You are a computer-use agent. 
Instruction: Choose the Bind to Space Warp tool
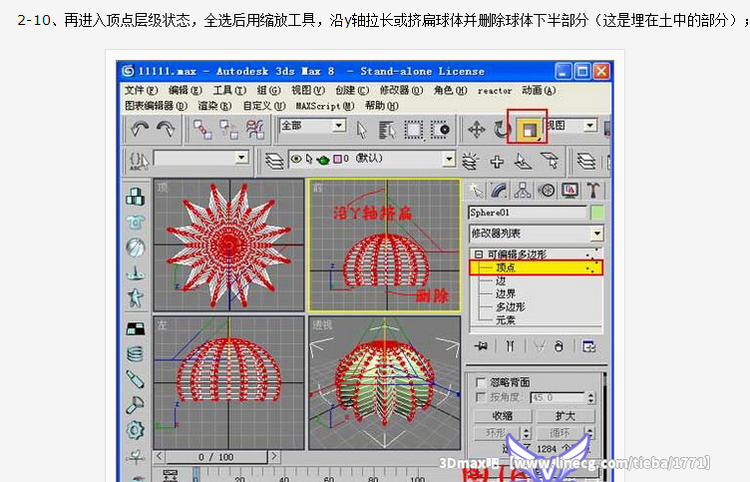pos(255,129)
